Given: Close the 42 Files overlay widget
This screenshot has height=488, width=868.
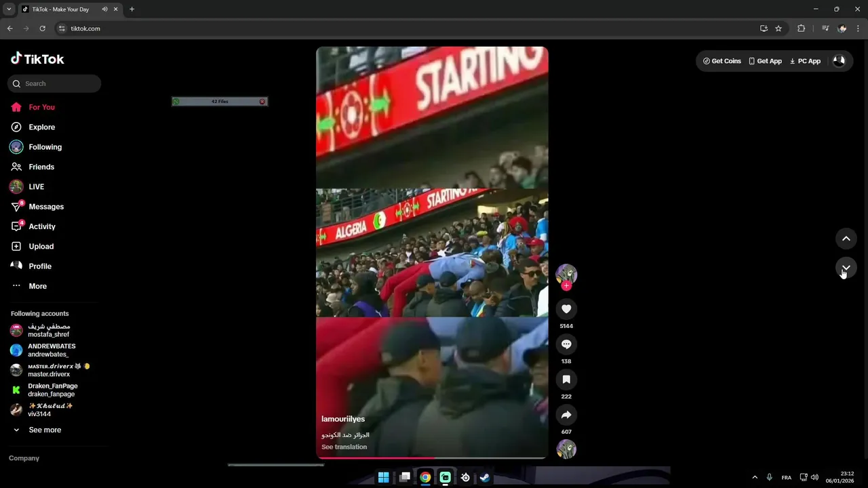Looking at the screenshot, I should 262,102.
